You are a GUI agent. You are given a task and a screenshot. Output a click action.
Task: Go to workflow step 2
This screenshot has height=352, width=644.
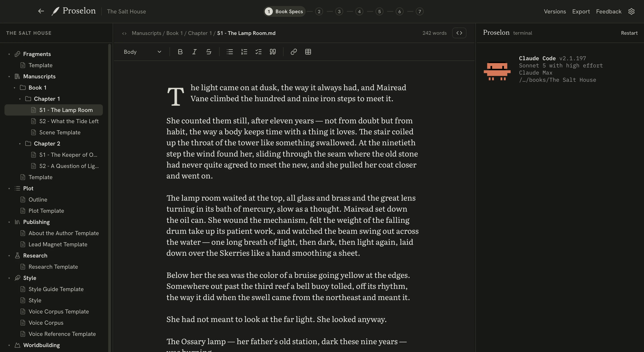tap(319, 11)
